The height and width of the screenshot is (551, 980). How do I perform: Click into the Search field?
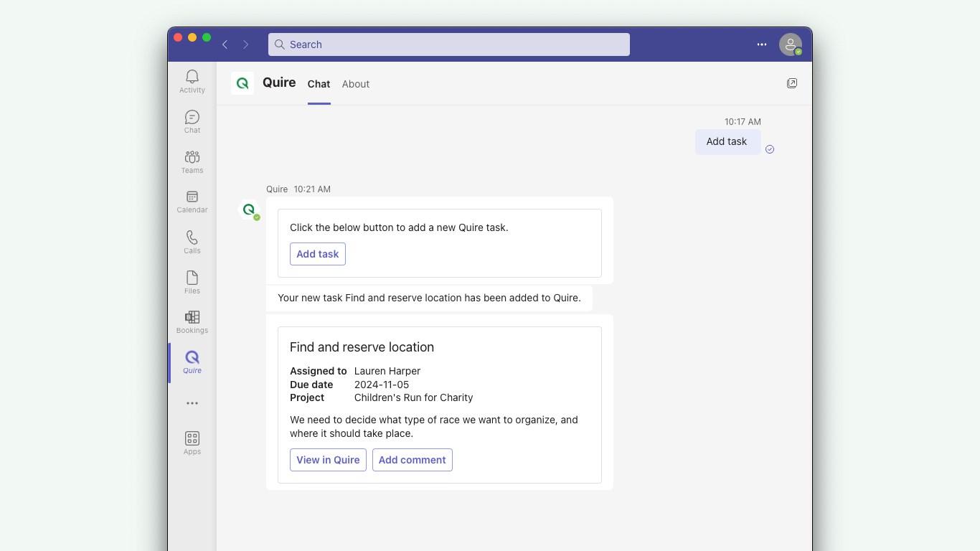click(x=449, y=44)
